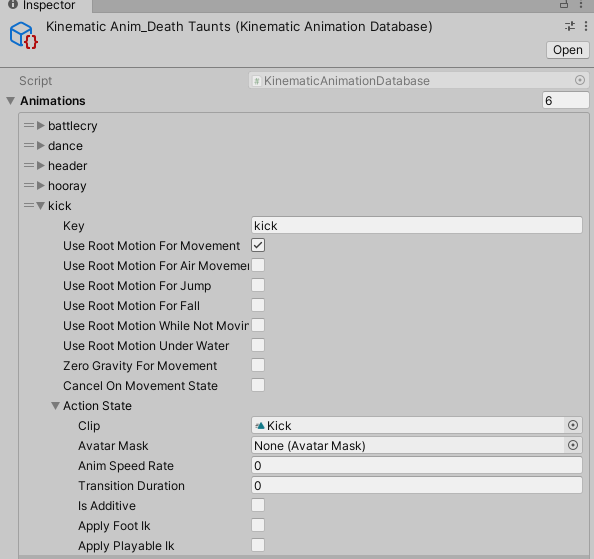Click the Transition Duration field
The height and width of the screenshot is (559, 594).
(417, 486)
